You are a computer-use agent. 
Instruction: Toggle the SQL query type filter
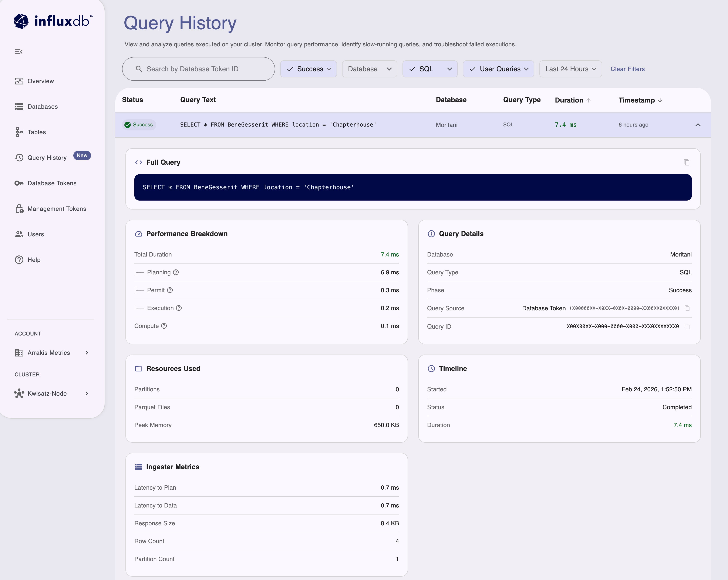(412, 69)
